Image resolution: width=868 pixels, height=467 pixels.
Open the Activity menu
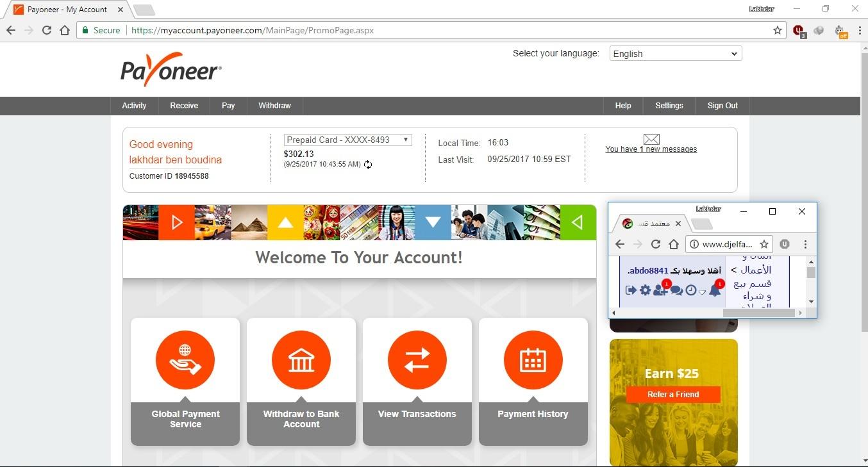click(134, 106)
